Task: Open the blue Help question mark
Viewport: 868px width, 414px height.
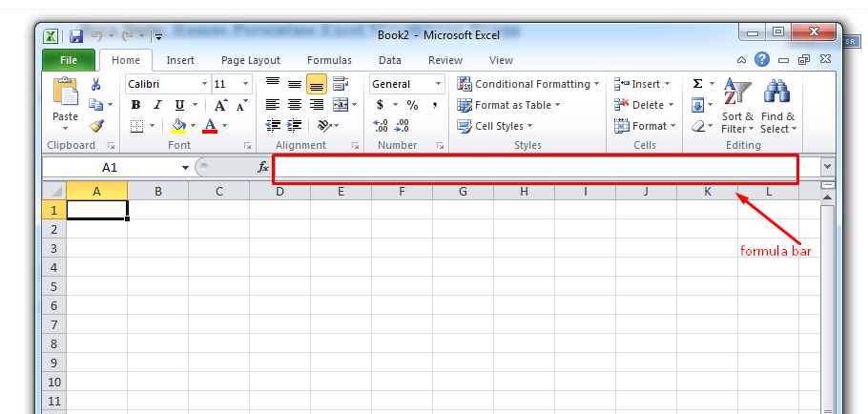Action: (x=762, y=60)
